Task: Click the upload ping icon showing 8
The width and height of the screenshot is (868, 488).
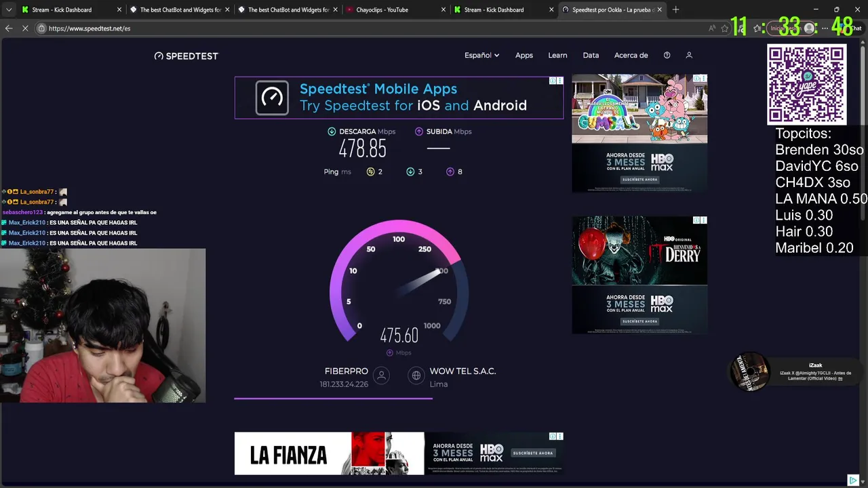Action: point(450,171)
